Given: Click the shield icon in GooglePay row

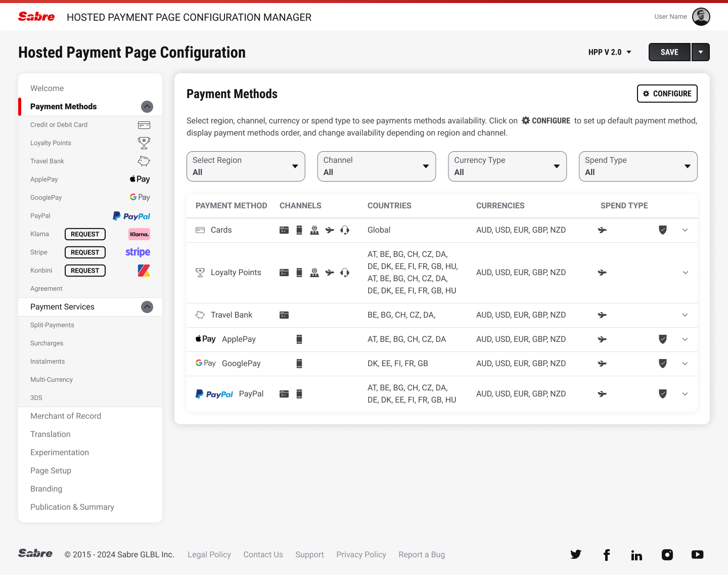Looking at the screenshot, I should click(663, 364).
